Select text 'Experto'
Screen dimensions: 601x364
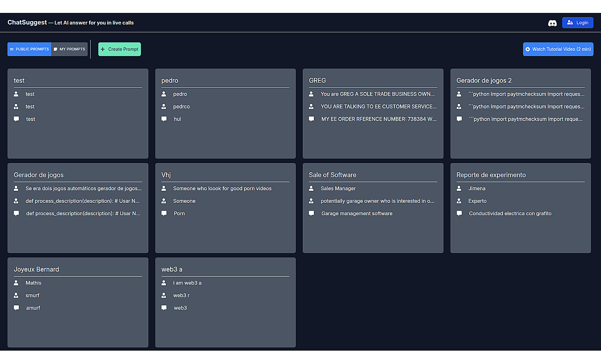477,201
